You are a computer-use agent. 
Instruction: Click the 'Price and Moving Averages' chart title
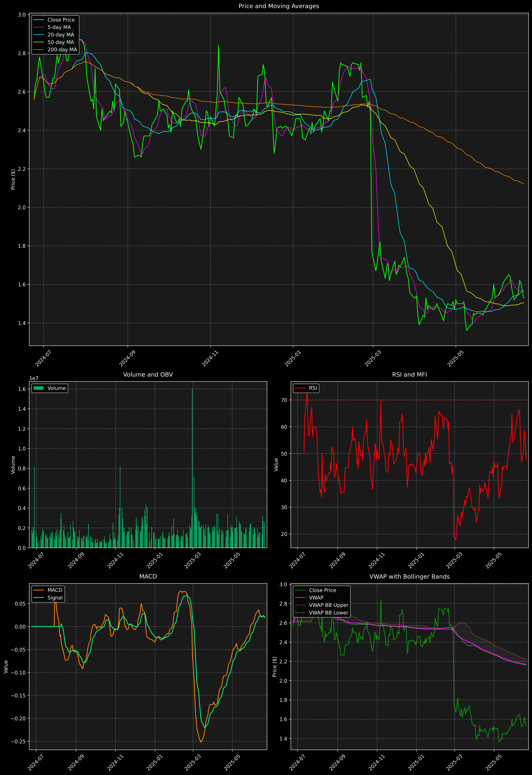pos(279,6)
